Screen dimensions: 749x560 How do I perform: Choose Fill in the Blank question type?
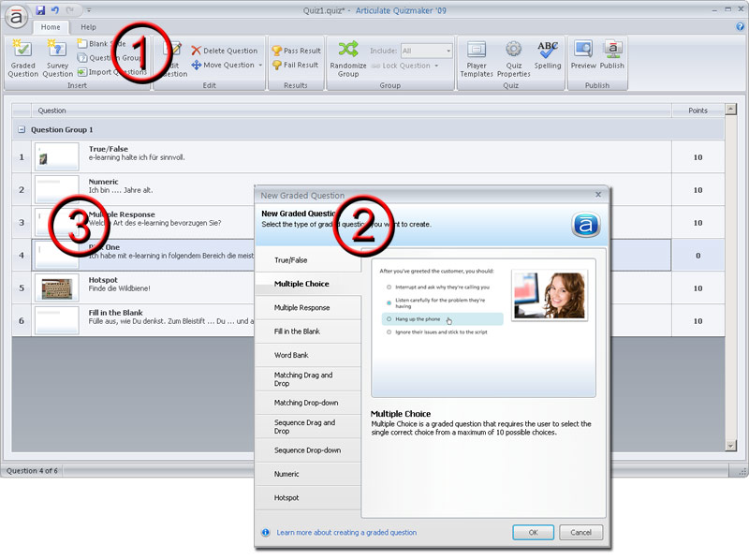297,332
